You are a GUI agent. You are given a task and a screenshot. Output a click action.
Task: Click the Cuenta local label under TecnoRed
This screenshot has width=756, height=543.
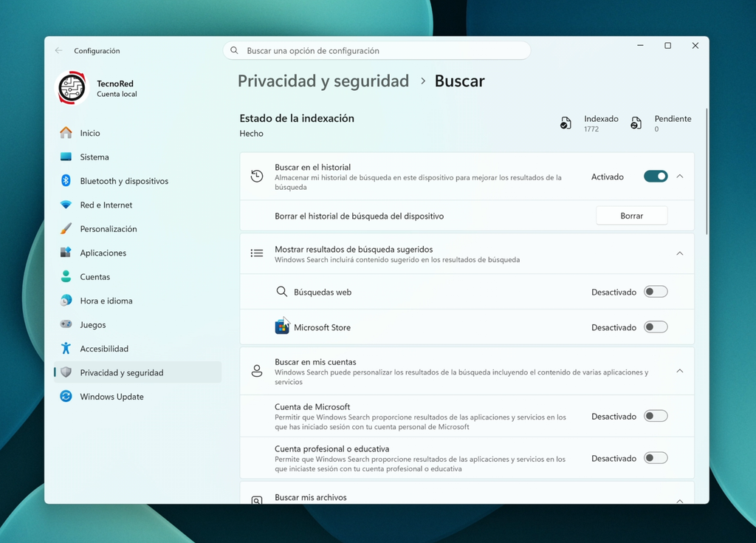click(117, 94)
